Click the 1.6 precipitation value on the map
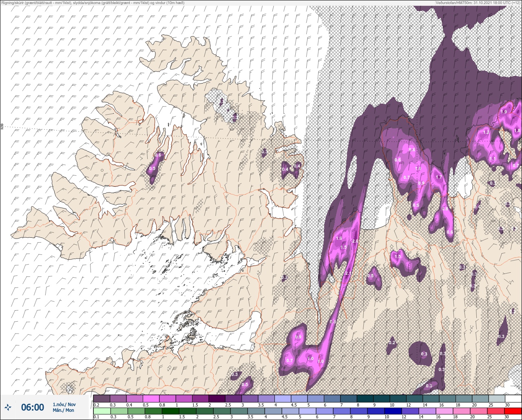This screenshot has width=522, height=420. tap(338, 239)
